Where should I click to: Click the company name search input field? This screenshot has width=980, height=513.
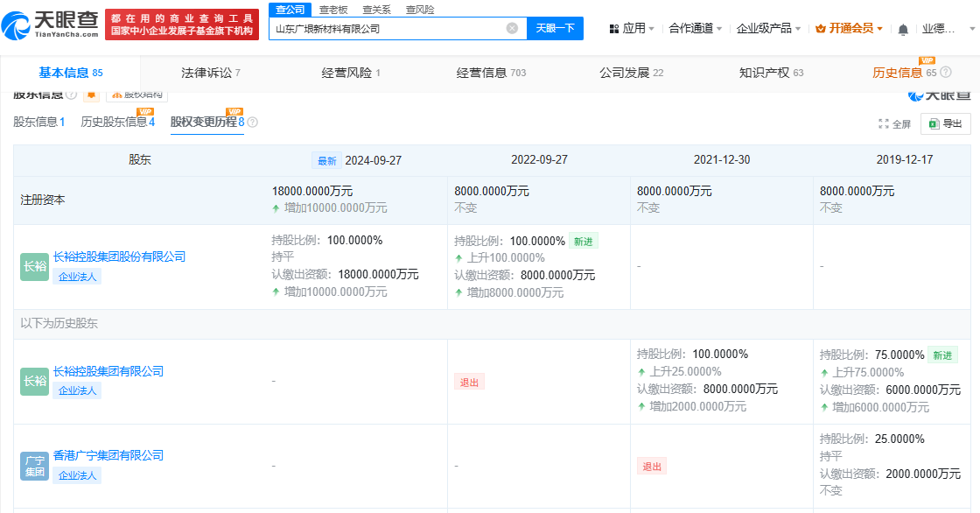pos(394,28)
